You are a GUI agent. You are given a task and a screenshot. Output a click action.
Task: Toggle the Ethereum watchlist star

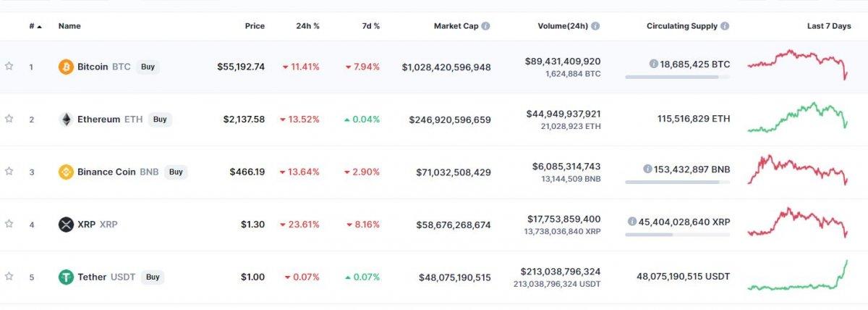click(x=9, y=119)
